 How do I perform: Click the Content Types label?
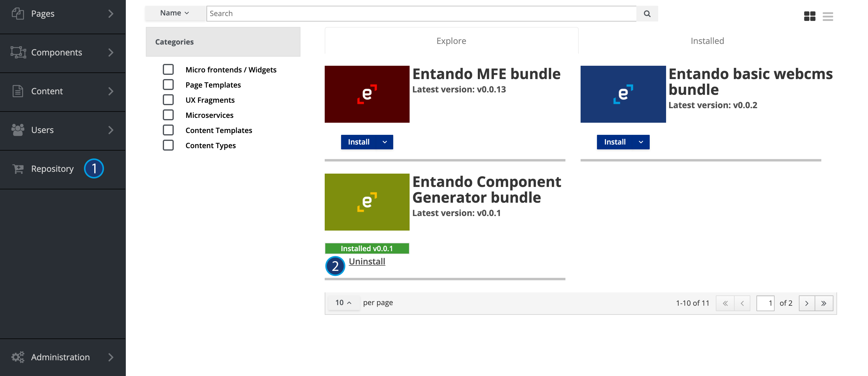point(211,145)
